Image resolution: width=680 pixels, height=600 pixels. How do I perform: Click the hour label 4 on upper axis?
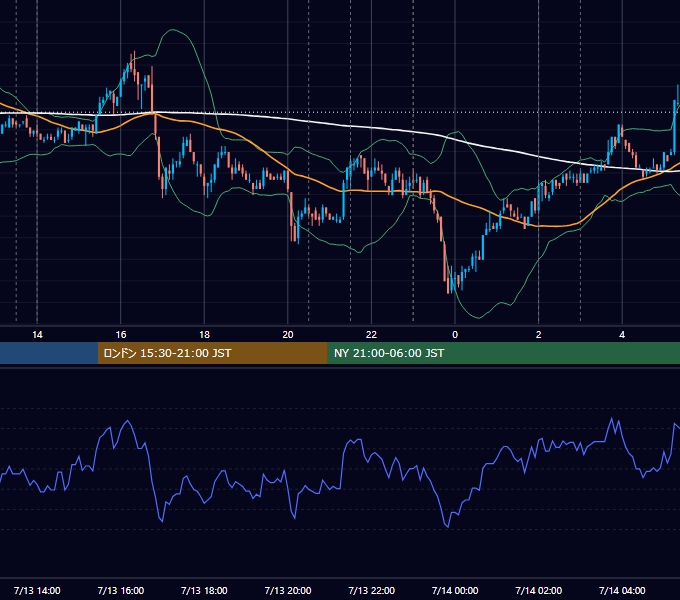pos(622,335)
